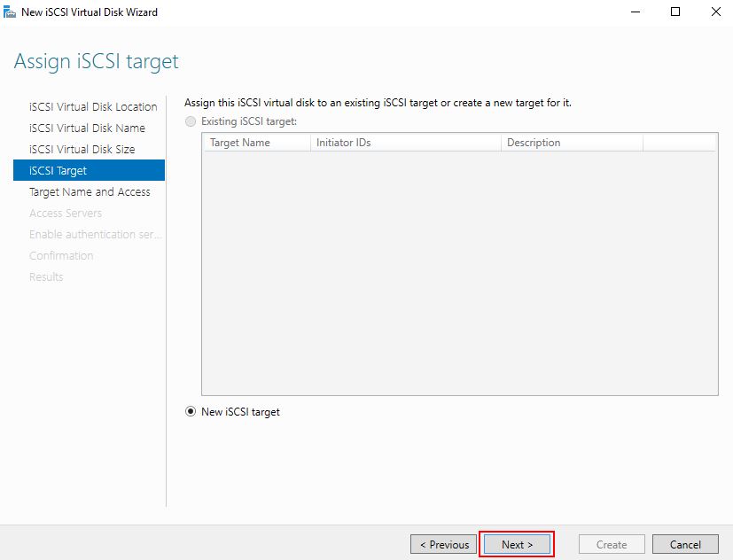Go back with the Previous button
The width and height of the screenshot is (733, 560).
444,545
